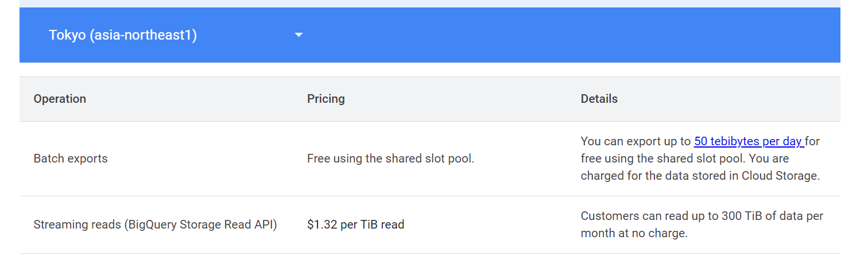The height and width of the screenshot is (263, 868).
Task: Click the empty blue region bar area
Action: click(574, 35)
